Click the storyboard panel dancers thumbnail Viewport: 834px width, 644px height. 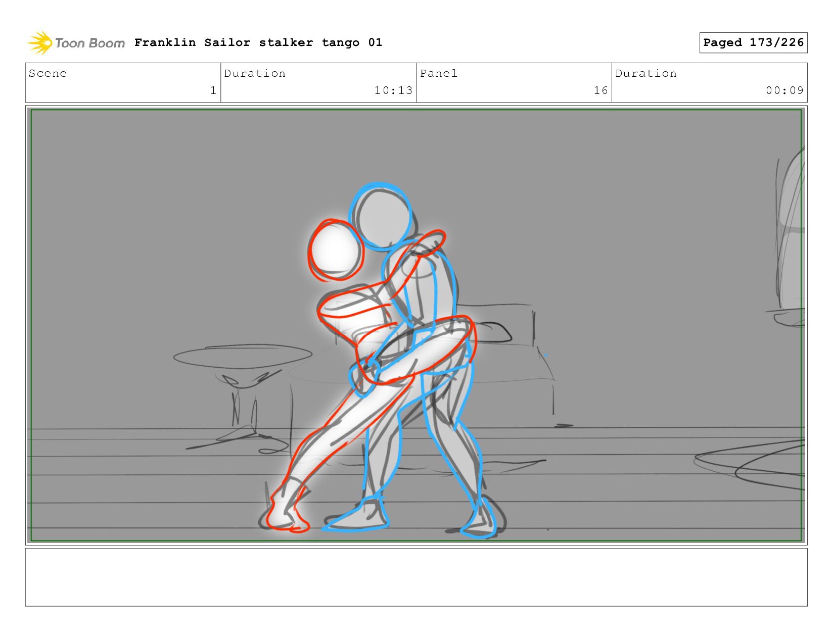point(416,325)
